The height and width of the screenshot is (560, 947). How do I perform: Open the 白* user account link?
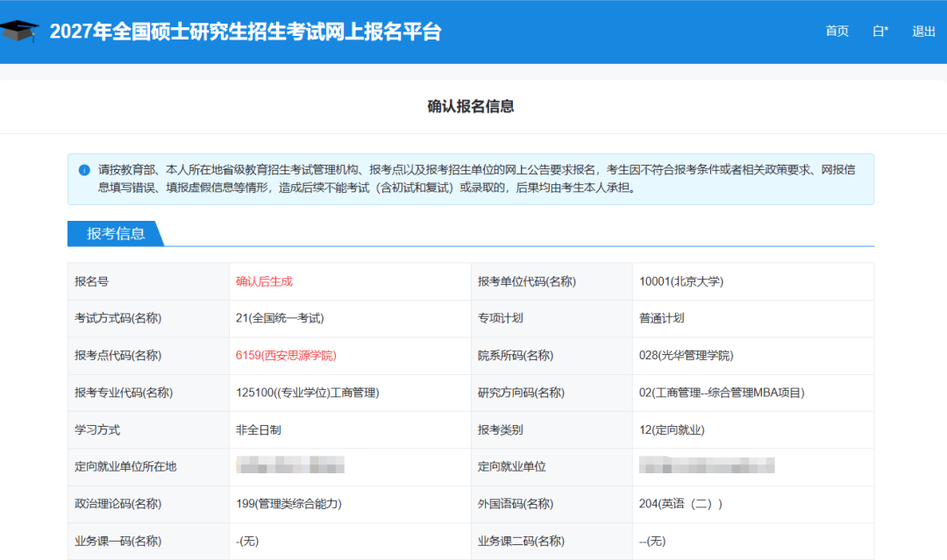(x=880, y=32)
